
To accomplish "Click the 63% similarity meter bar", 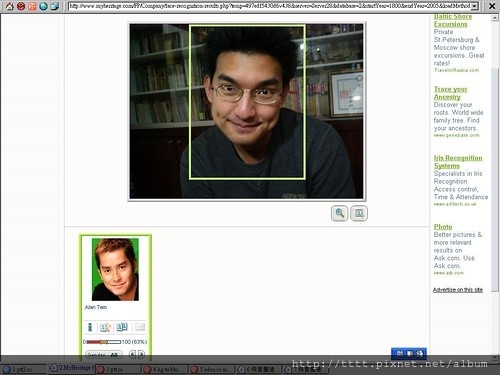I will (x=104, y=342).
